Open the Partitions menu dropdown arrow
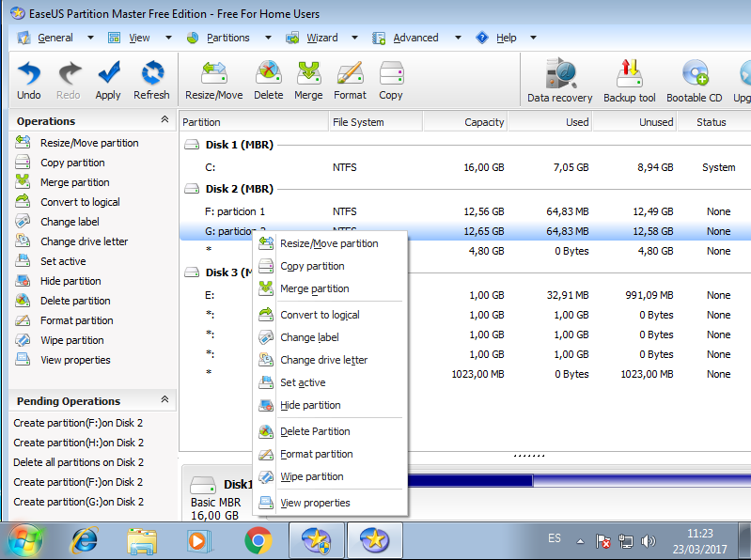This screenshot has width=751, height=560. 268,38
